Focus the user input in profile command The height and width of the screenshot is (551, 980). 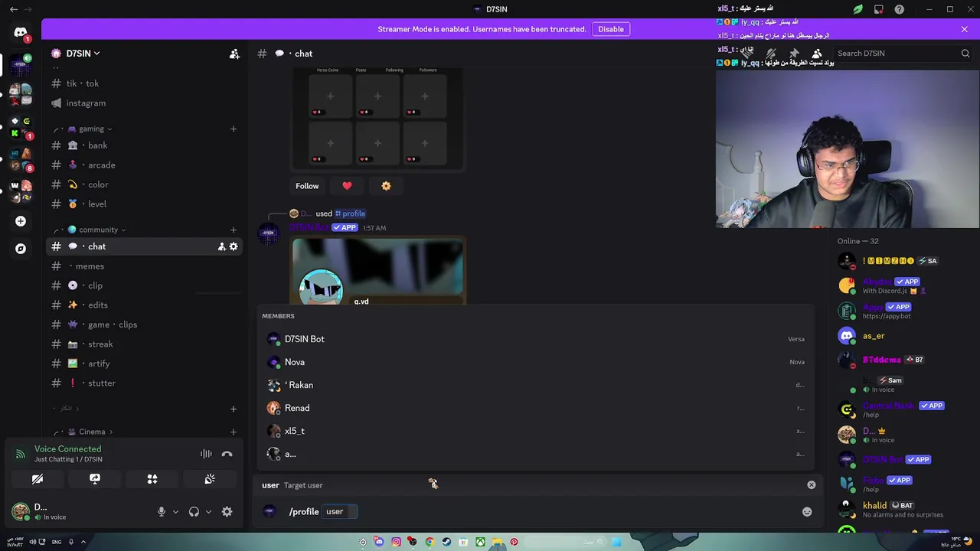pos(340,511)
